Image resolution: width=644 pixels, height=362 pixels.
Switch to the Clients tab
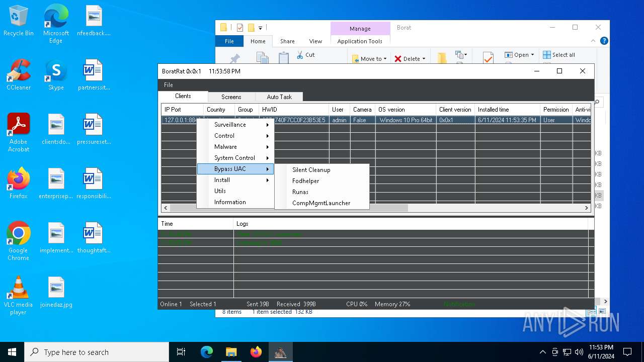(x=183, y=96)
